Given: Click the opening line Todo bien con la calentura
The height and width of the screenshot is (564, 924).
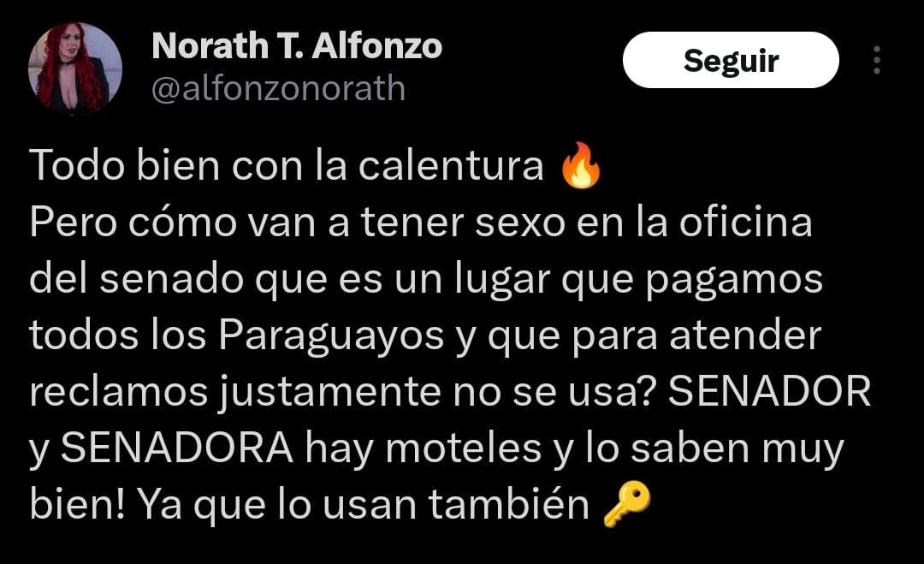Looking at the screenshot, I should point(287,165).
